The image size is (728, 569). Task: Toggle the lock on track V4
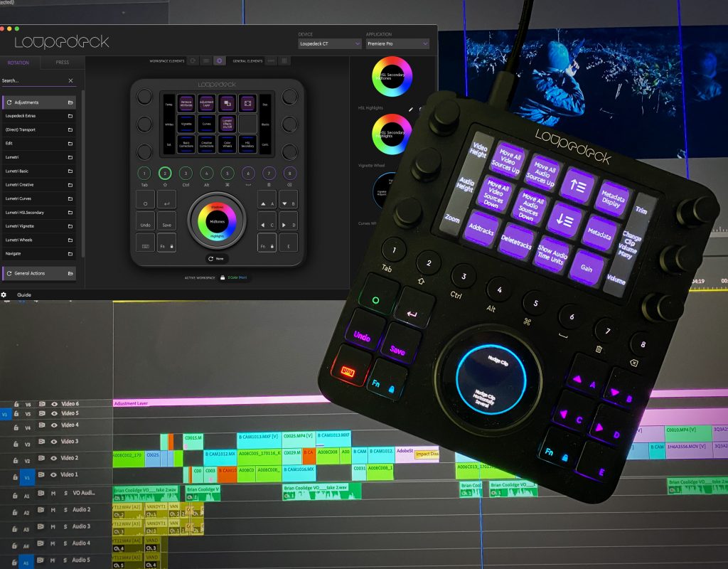pyautogui.click(x=16, y=427)
